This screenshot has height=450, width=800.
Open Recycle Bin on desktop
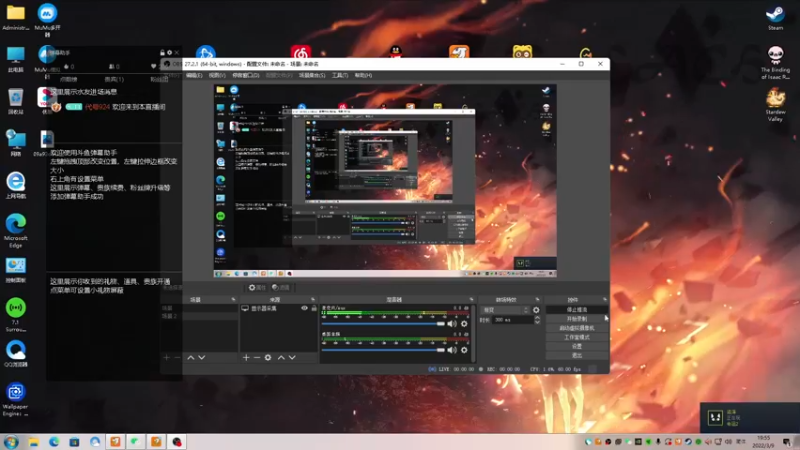coord(15,101)
